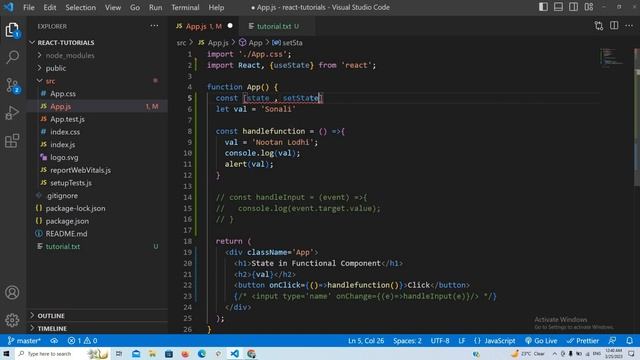Click JavaScript language mode selector
This screenshot has width=640, height=360.
(499, 341)
